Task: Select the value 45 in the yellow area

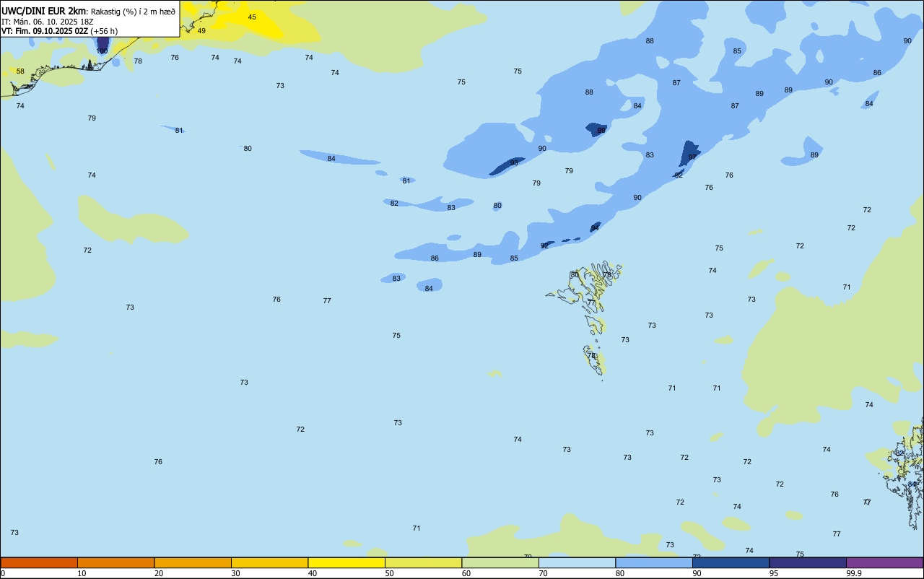Action: [x=252, y=17]
